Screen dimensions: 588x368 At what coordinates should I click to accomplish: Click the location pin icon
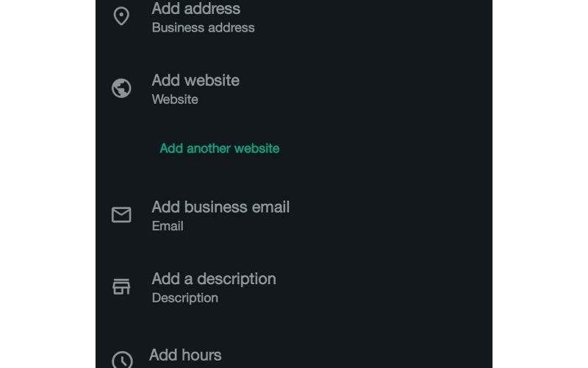[121, 16]
